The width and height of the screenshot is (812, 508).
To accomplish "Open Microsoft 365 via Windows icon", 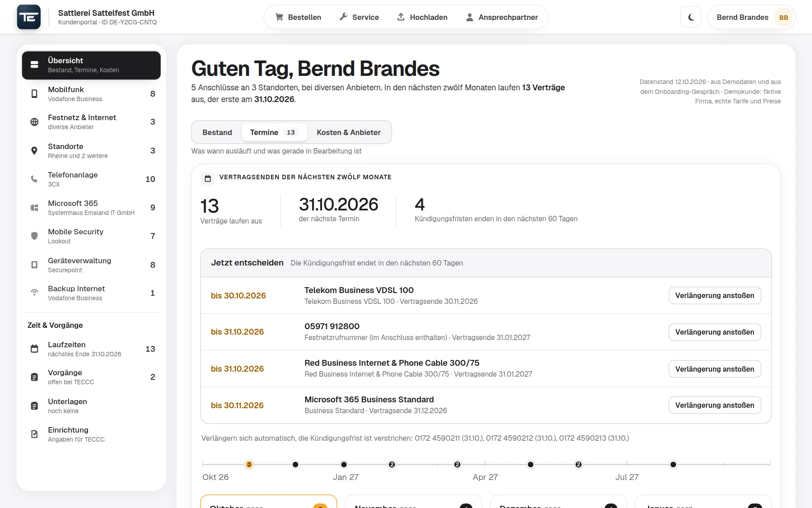I will tap(34, 208).
